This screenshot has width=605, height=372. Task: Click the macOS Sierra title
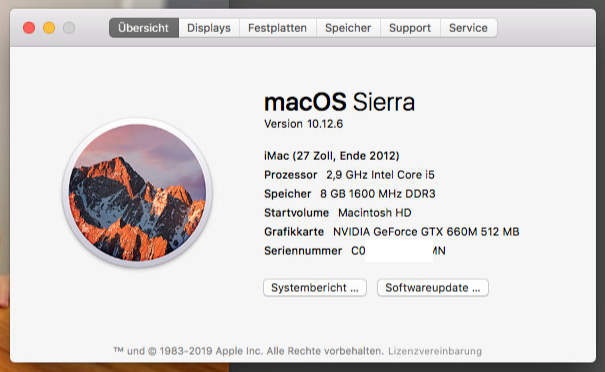[339, 102]
